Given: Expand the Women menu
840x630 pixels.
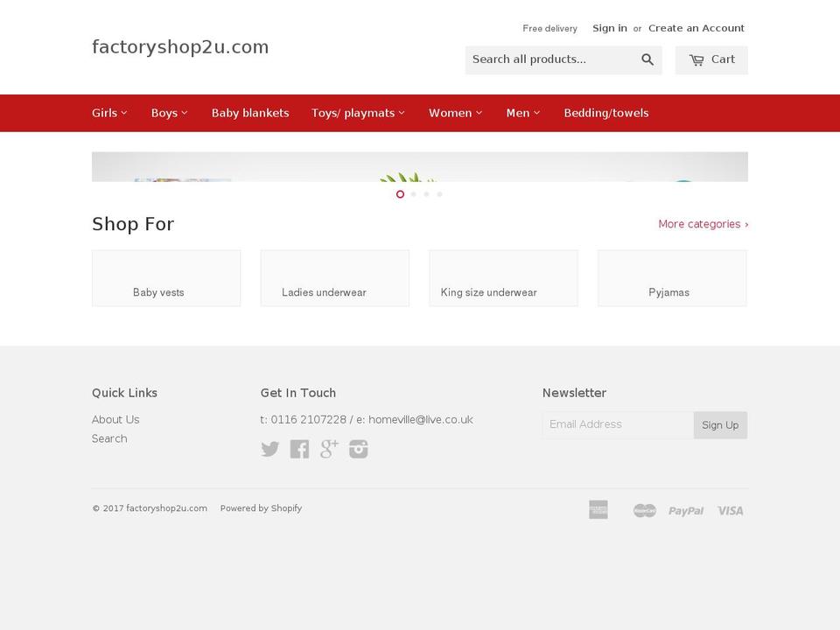Looking at the screenshot, I should point(455,113).
